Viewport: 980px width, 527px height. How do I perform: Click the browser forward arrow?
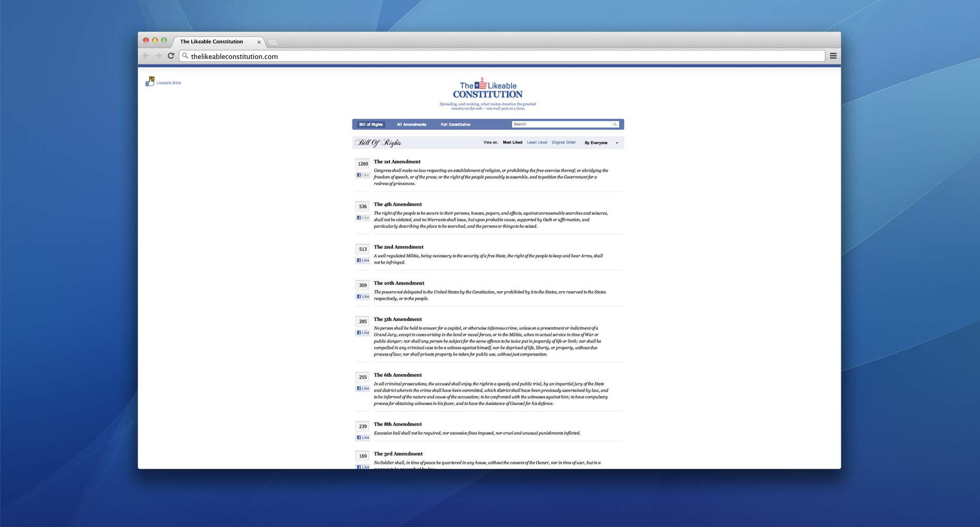[158, 56]
